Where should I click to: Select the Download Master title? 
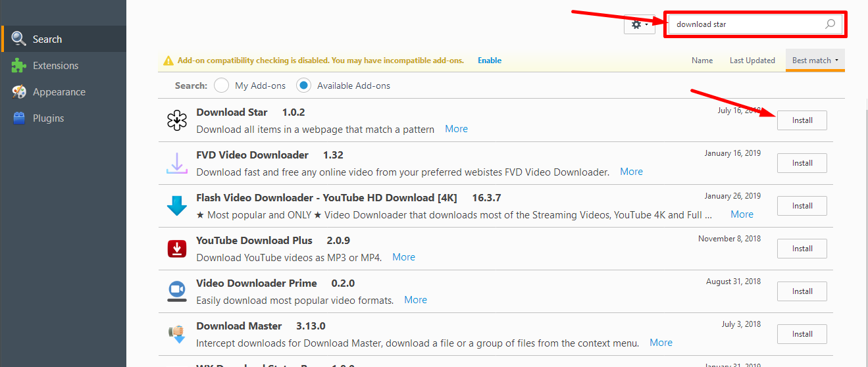click(x=239, y=326)
